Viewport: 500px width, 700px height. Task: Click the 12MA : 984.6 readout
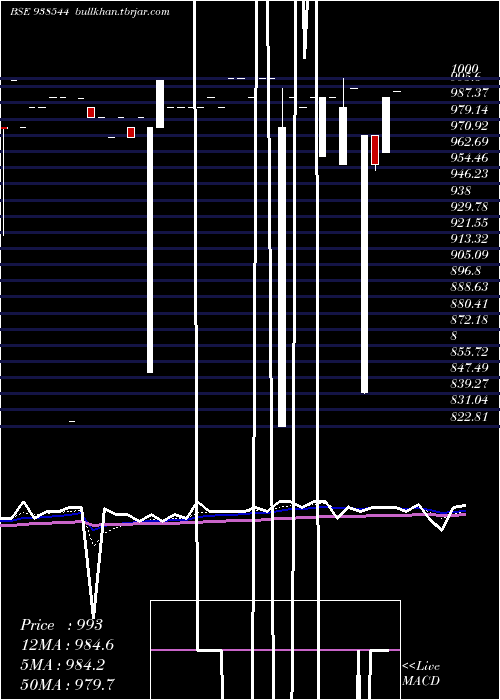67,645
